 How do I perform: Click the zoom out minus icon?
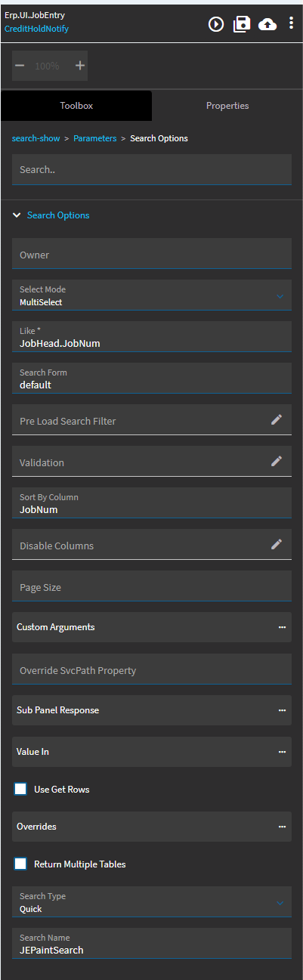click(20, 66)
